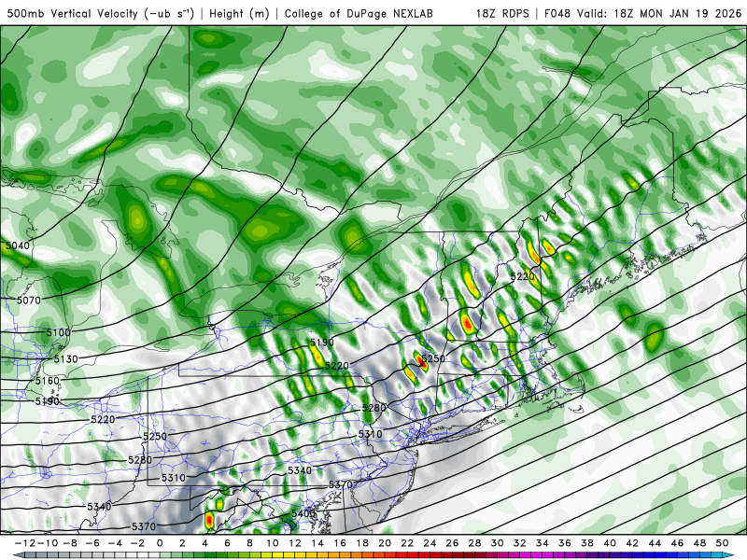Click the 28 value on color scale
Image resolution: width=747 pixels, height=560 pixels.
pyautogui.click(x=475, y=543)
